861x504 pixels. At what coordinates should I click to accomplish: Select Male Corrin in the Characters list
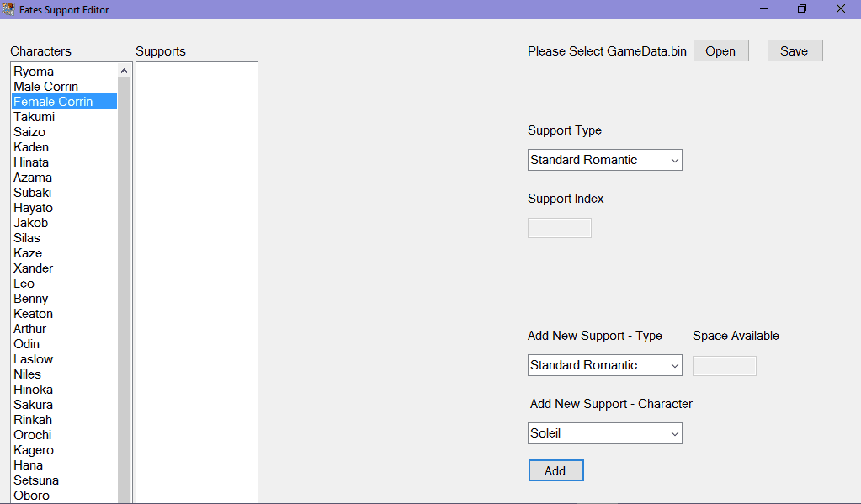(x=64, y=86)
